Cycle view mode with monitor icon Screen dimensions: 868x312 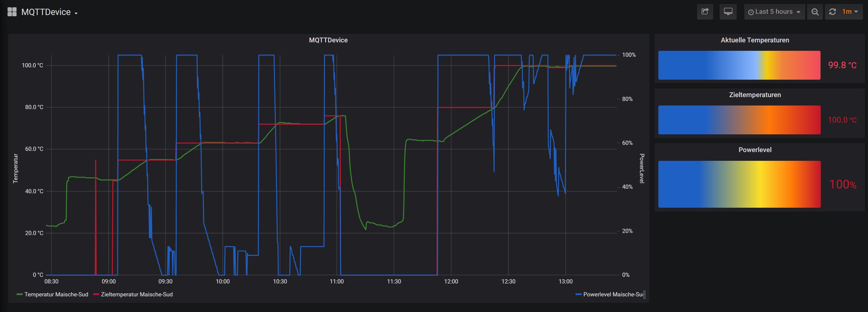coord(728,12)
